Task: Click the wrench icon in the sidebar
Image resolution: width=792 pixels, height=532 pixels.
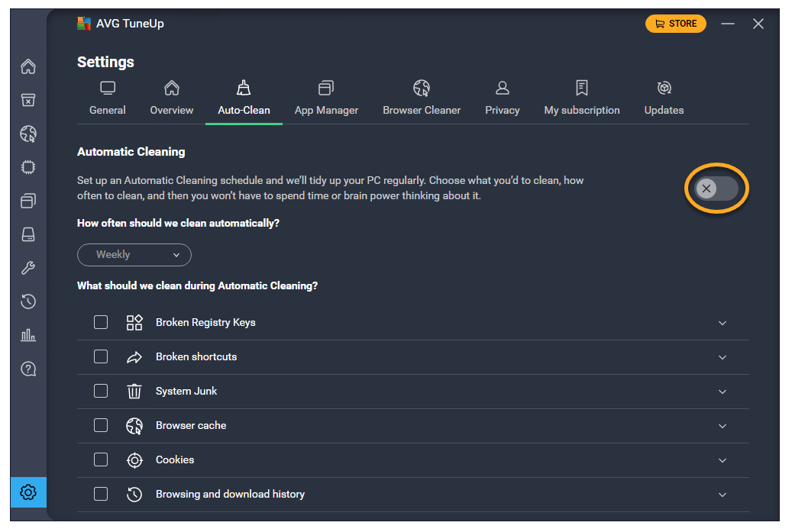Action: 28,268
